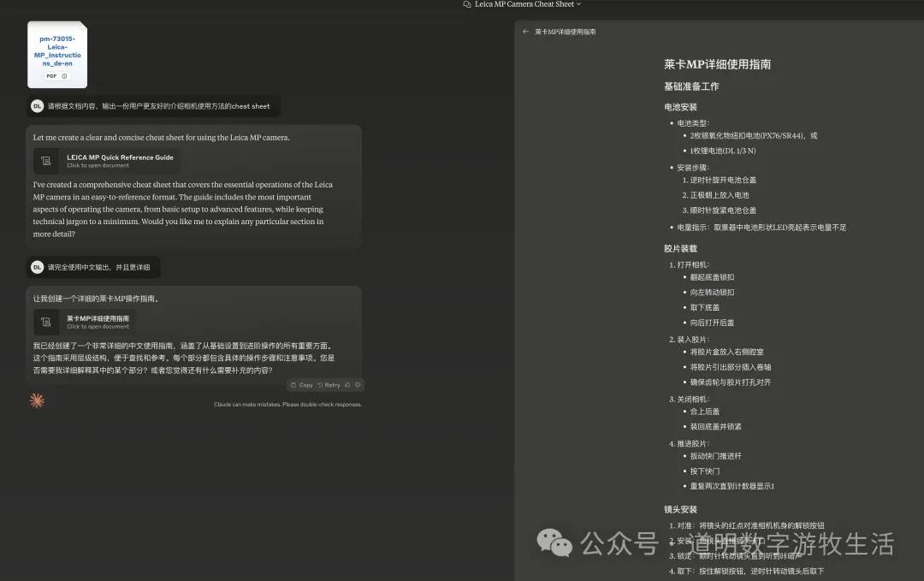Click the document icon on the Quick Reference Guide card

46,161
